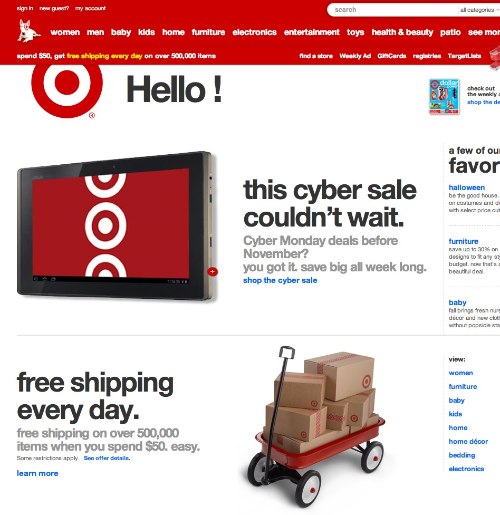Click the find a store link
500x515 pixels.
coord(316,56)
